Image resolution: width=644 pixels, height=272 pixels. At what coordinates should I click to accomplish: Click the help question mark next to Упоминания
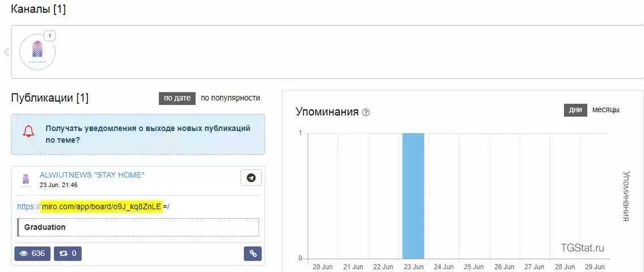point(366,112)
